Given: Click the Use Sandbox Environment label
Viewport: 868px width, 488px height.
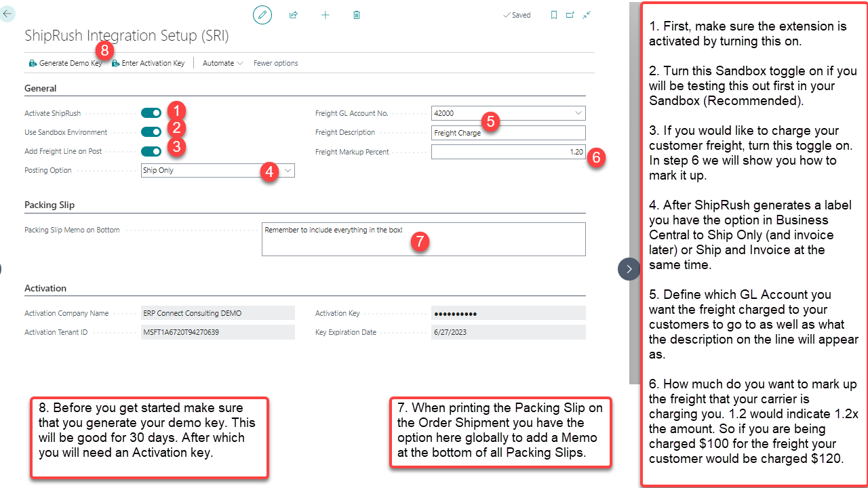Looking at the screenshot, I should point(66,132).
